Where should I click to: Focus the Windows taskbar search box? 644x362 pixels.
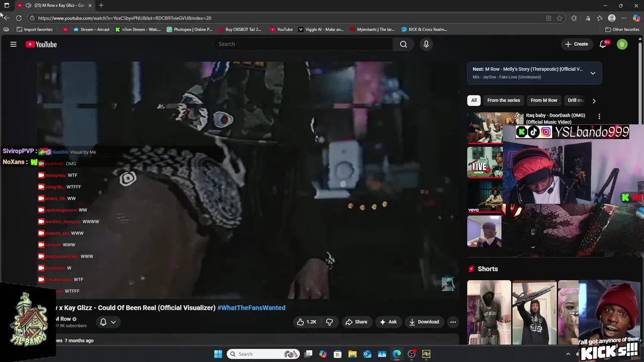(263, 354)
